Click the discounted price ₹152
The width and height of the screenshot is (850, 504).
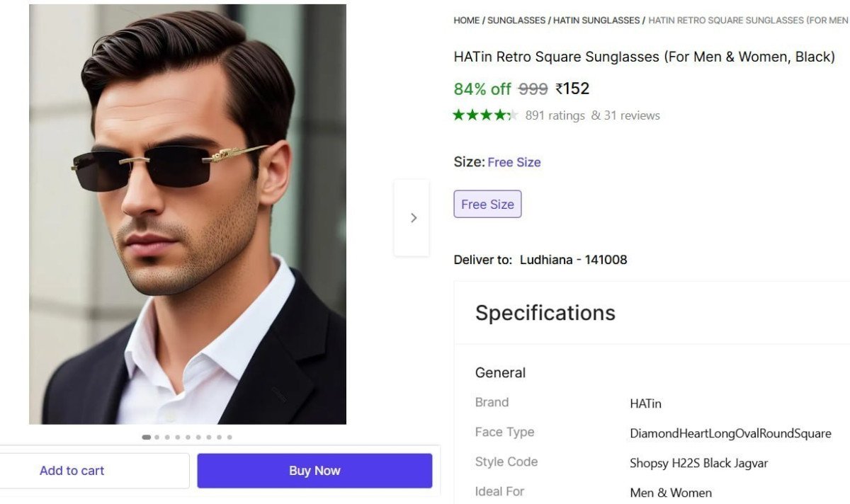[571, 88]
